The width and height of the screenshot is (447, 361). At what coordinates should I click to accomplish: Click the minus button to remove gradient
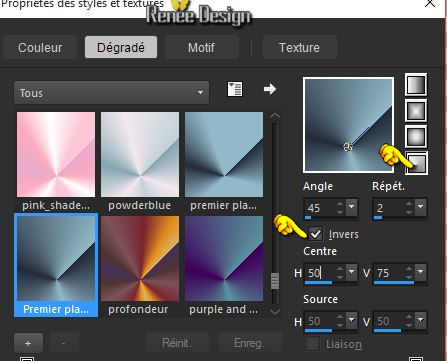pos(64,343)
